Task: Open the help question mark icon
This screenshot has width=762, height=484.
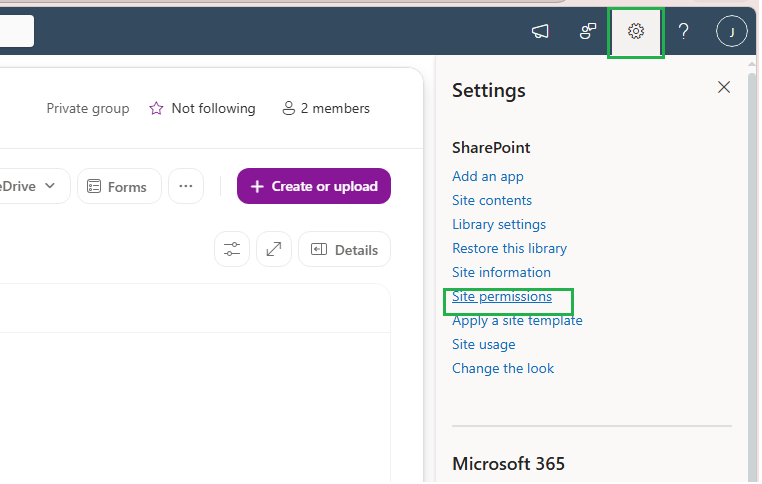Action: [x=685, y=32]
